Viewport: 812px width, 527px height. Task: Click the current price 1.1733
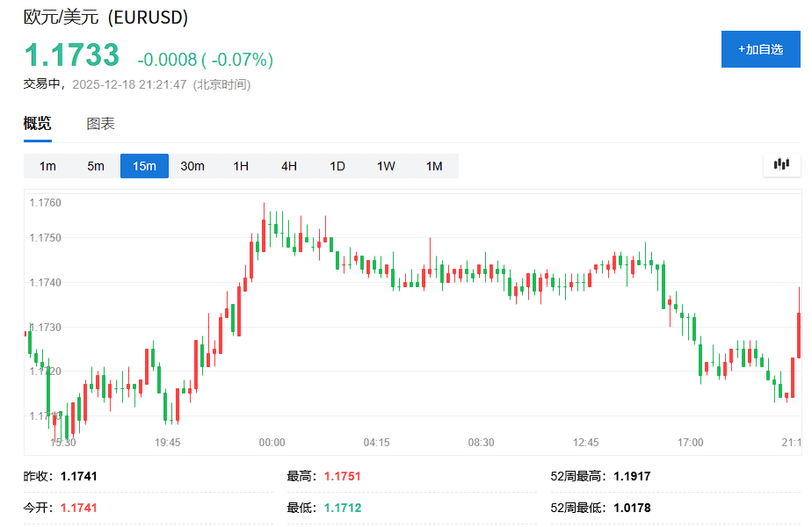pyautogui.click(x=71, y=55)
